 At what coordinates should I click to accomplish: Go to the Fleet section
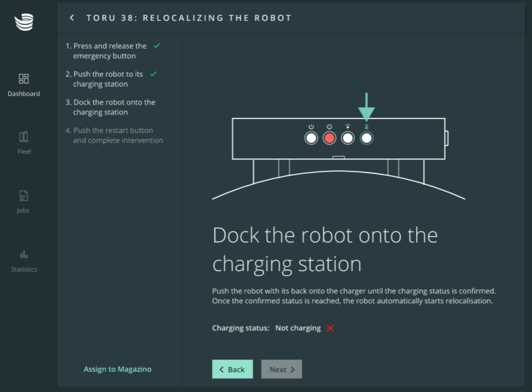click(x=24, y=143)
